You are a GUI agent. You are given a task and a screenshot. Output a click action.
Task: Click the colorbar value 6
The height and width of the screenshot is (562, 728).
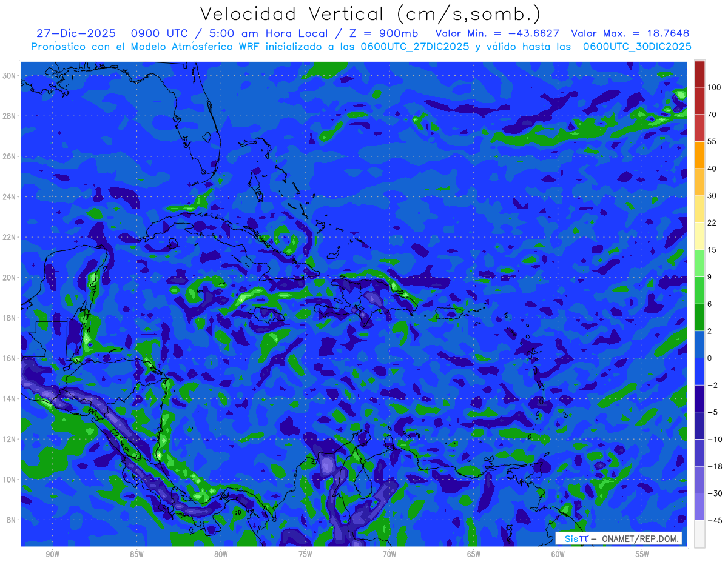tap(710, 304)
